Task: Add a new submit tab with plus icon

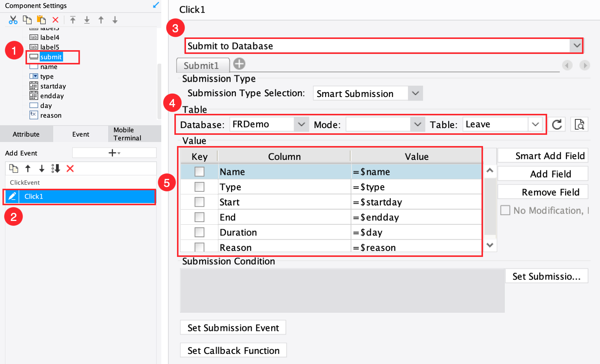Action: 239,64
